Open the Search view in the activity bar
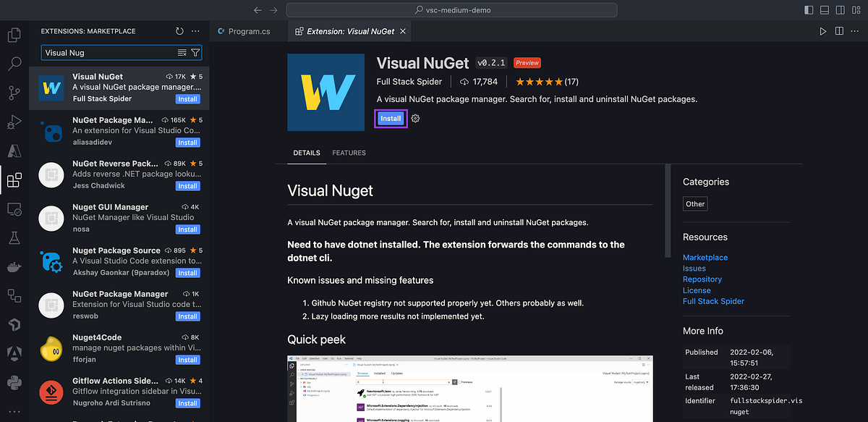Screen dimensions: 868x422 coord(14,64)
